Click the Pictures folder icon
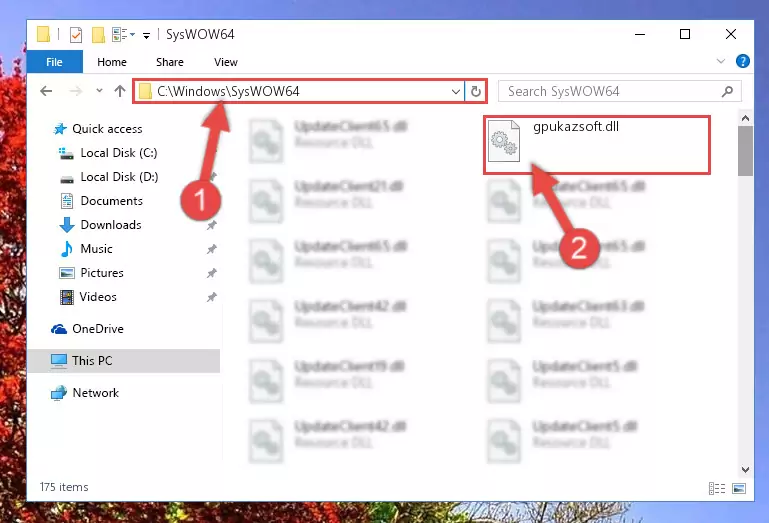This screenshot has height=523, width=769. (67, 273)
